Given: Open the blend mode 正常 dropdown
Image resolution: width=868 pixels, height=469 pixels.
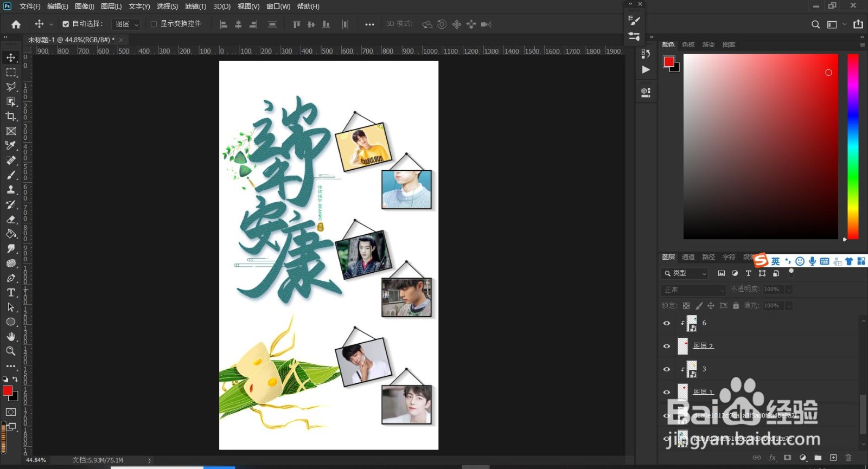Looking at the screenshot, I should [693, 290].
